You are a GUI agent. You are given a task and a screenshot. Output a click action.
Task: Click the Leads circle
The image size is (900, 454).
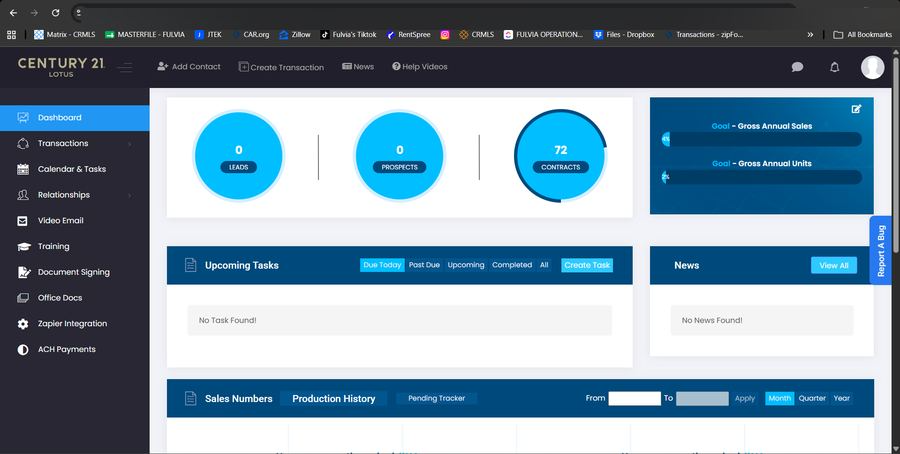coord(239,156)
